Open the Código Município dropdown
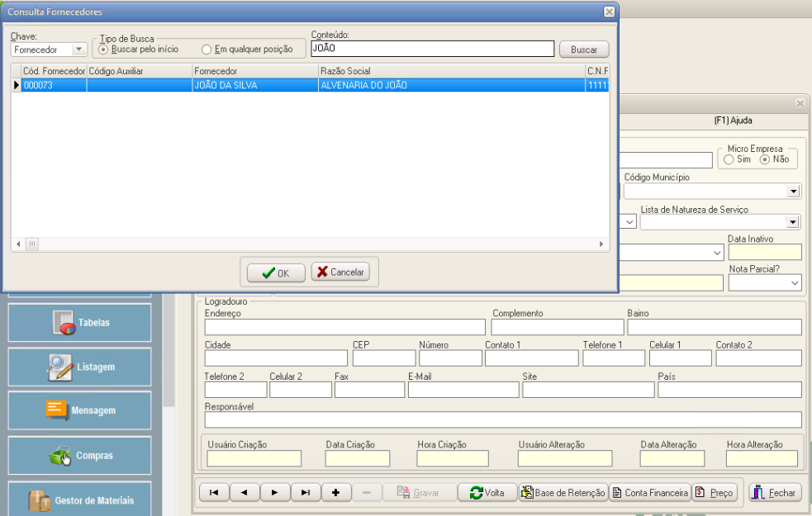 coord(793,192)
